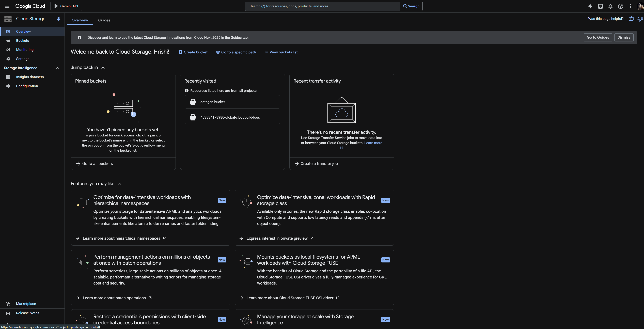The image size is (644, 329).
Task: Unpin Cloud Storage with the pin icon
Action: coord(58,19)
